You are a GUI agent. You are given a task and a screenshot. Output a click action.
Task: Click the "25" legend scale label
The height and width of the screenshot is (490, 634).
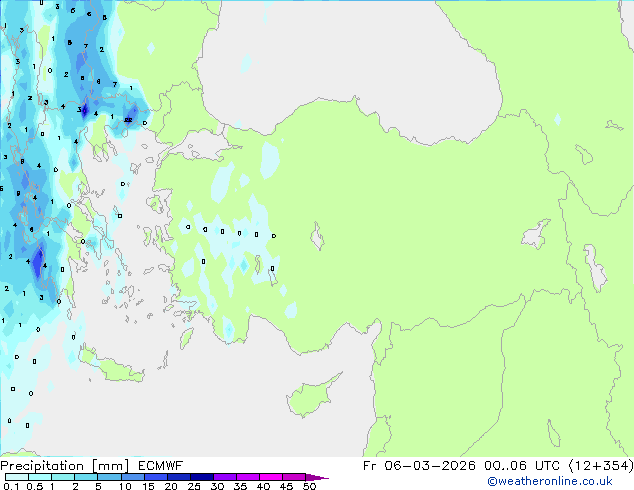pyautogui.click(x=194, y=486)
